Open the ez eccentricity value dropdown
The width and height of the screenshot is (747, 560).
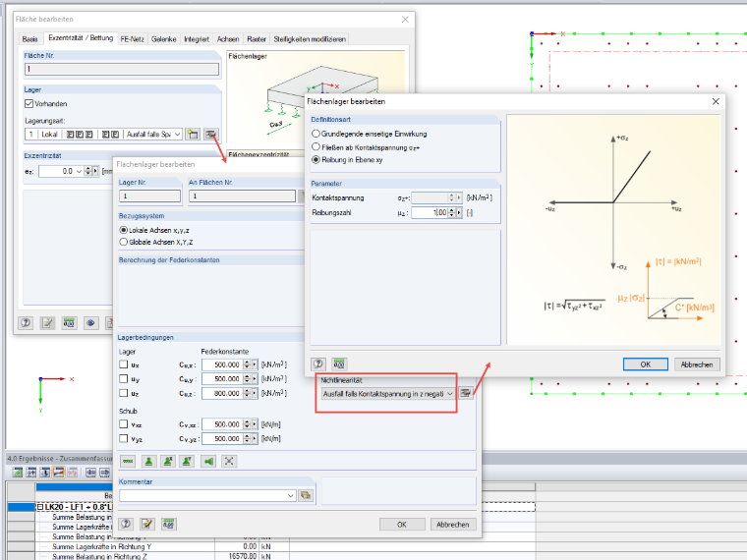pyautogui.click(x=79, y=171)
